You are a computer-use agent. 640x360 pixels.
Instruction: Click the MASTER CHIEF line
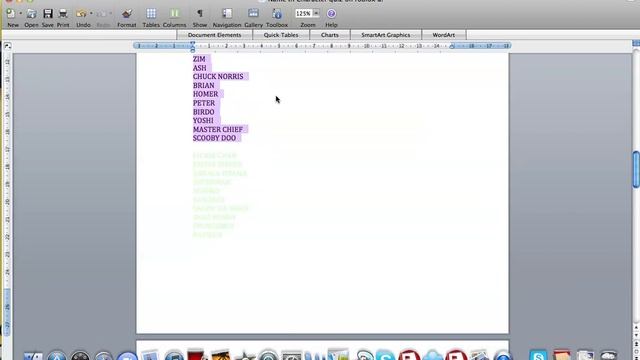[218, 129]
